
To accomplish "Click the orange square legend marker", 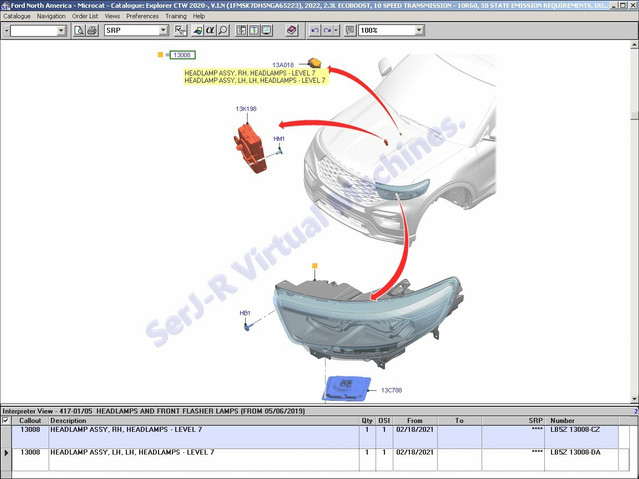I will (x=160, y=55).
